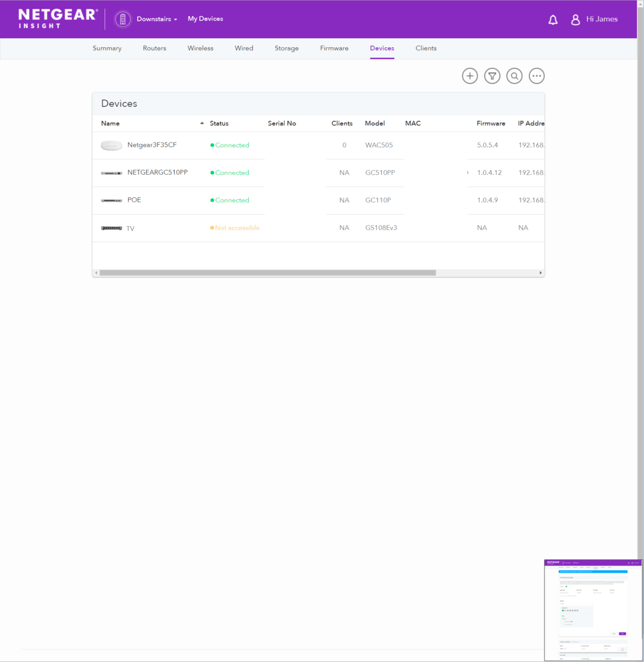Image resolution: width=644 pixels, height=662 pixels.
Task: Click the Hi James profile icon
Action: pyautogui.click(x=575, y=19)
